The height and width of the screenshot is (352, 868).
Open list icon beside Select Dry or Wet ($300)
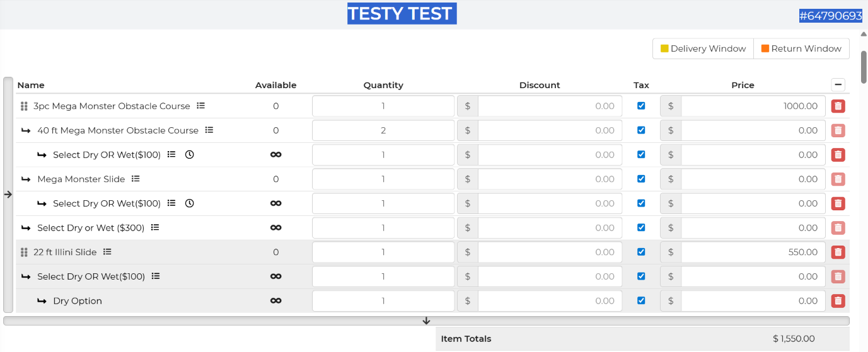(155, 227)
